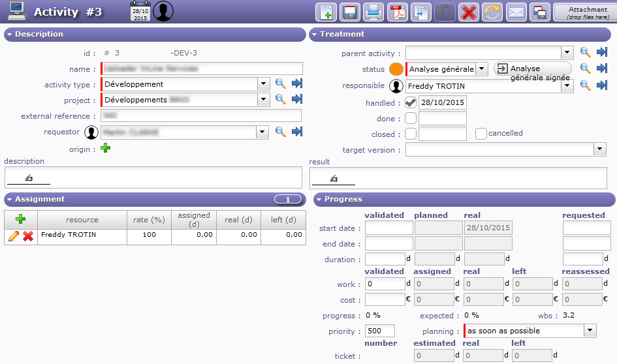Save the activity with floppy disk icon
This screenshot has width=617, height=364.
(350, 12)
